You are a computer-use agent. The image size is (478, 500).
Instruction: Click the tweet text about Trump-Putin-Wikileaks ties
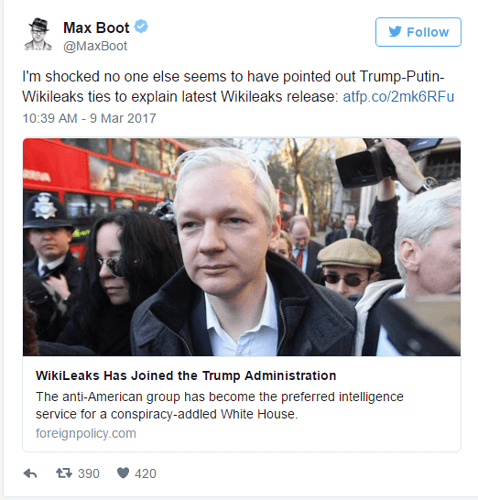[x=238, y=87]
